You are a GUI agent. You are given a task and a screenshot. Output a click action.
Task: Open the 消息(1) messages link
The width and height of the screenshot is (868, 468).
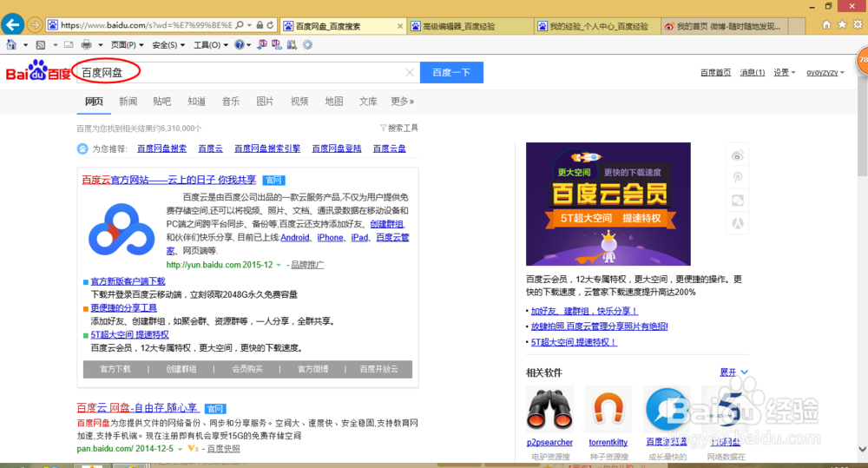coord(753,73)
